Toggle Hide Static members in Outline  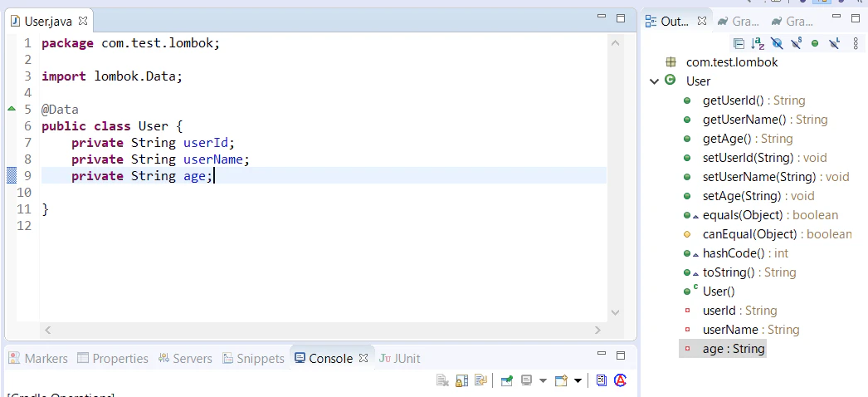[x=796, y=43]
